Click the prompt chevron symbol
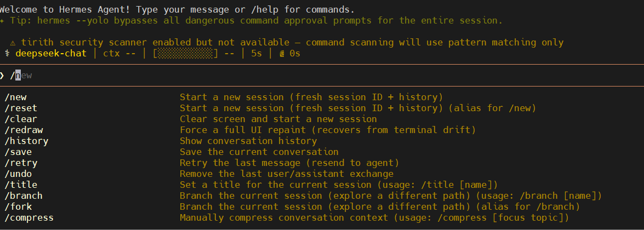This screenshot has height=230, width=644. (x=2, y=75)
